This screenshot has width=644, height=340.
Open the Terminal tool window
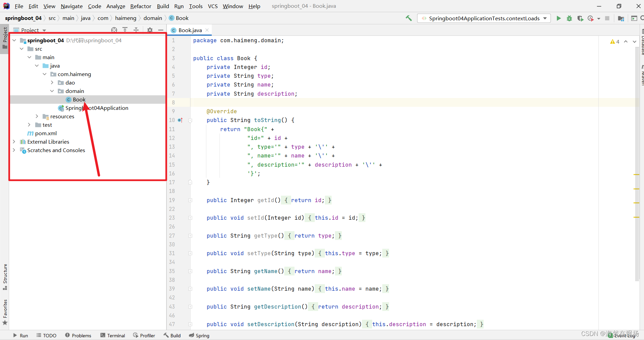click(112, 335)
